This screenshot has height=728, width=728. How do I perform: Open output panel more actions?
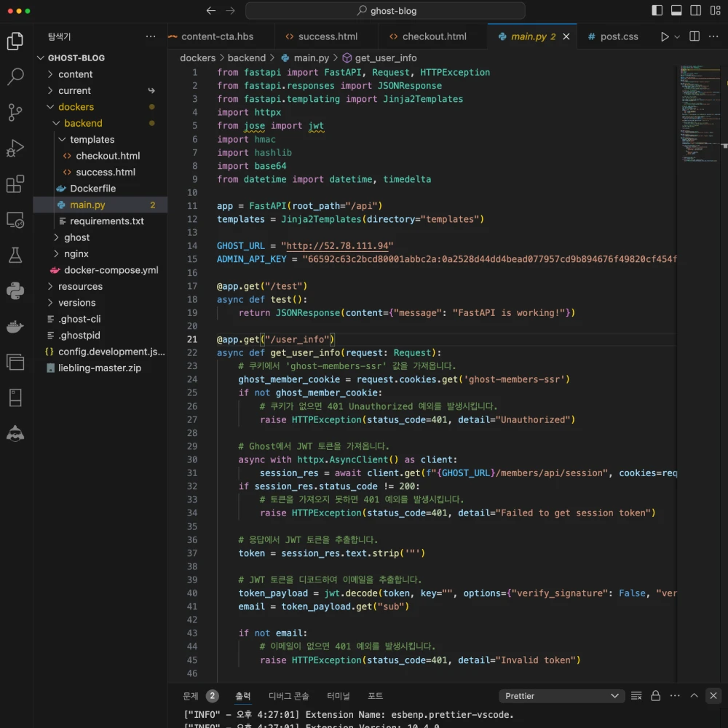click(675, 695)
